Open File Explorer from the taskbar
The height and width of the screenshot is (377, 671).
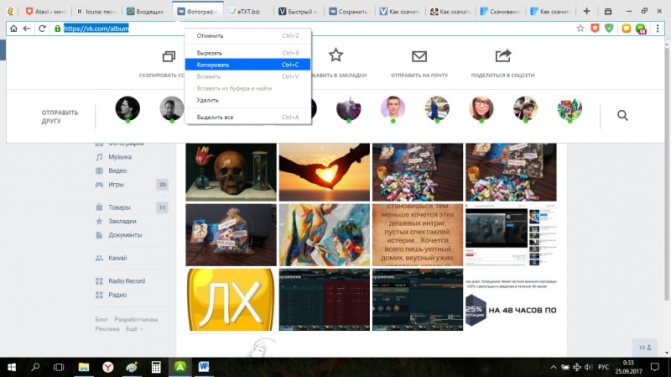click(x=83, y=367)
